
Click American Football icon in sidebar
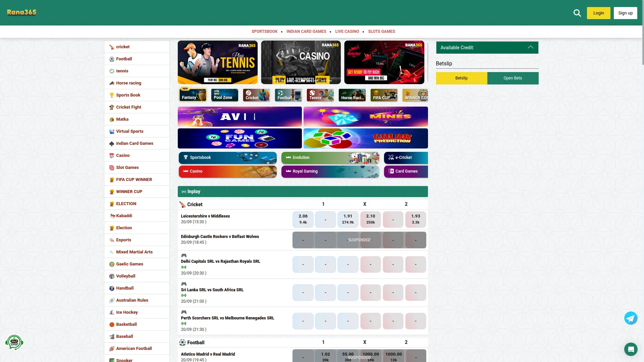pyautogui.click(x=112, y=349)
